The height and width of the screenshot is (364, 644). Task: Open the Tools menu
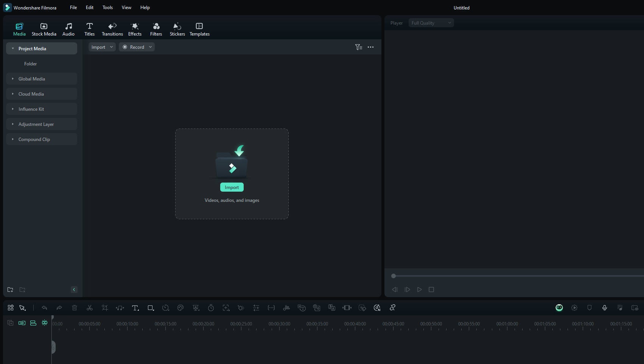pos(108,8)
